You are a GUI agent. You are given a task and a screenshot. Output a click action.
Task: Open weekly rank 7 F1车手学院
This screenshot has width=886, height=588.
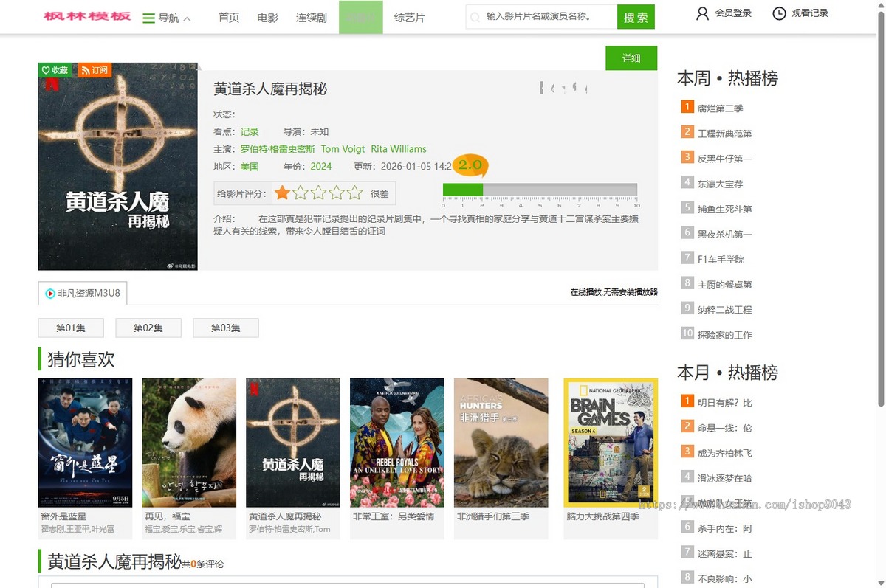coord(721,259)
